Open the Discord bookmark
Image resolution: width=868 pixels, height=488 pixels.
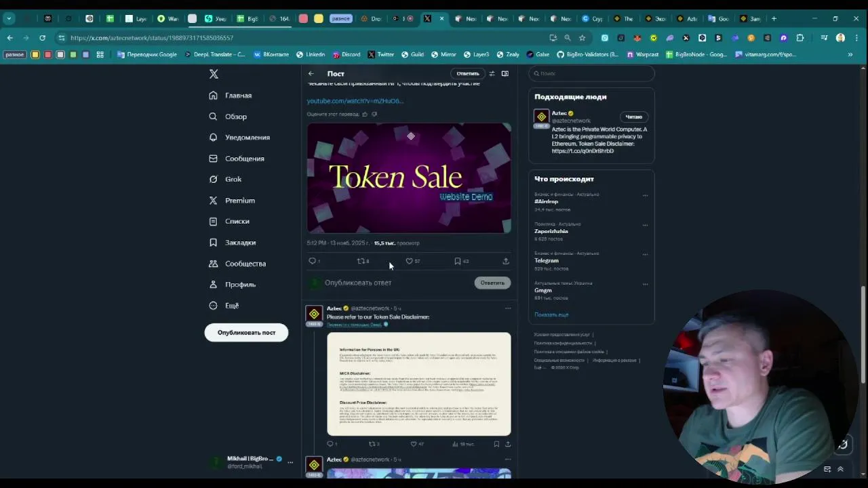point(346,54)
